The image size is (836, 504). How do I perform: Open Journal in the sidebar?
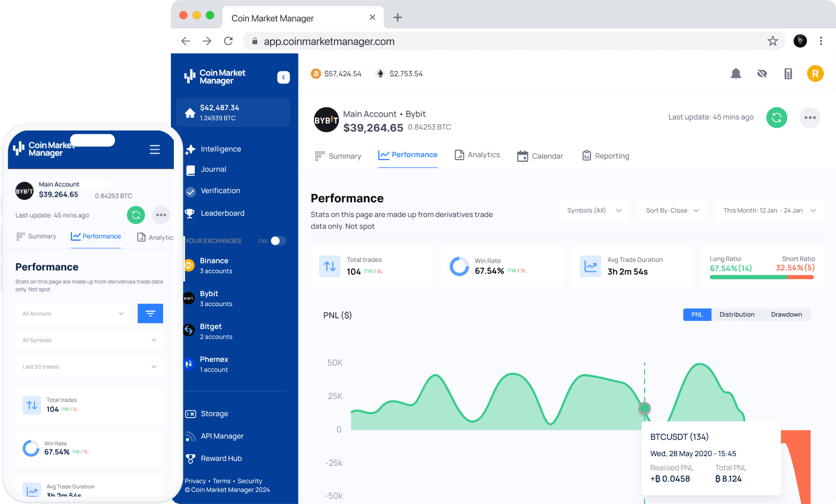[x=206, y=170]
